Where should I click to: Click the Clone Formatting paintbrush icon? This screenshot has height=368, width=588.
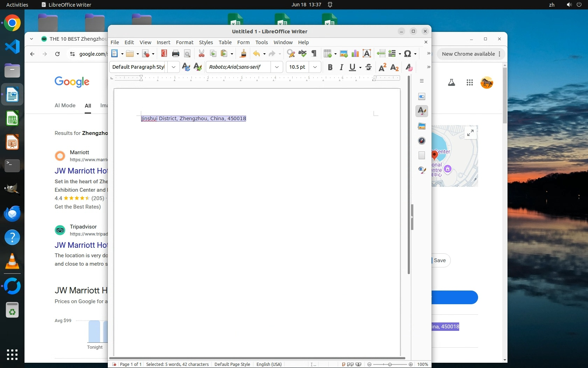[x=243, y=54]
